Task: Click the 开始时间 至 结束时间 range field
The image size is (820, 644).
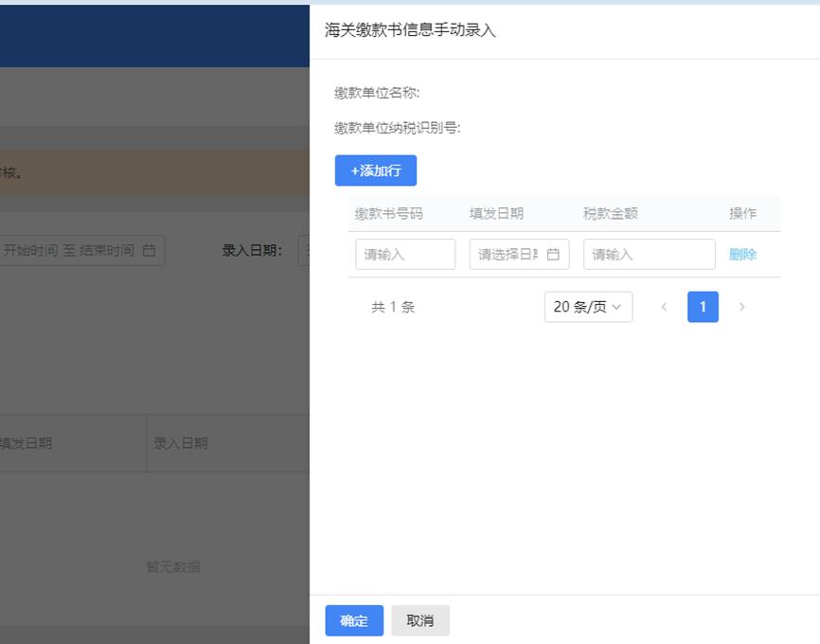Action: [x=80, y=250]
